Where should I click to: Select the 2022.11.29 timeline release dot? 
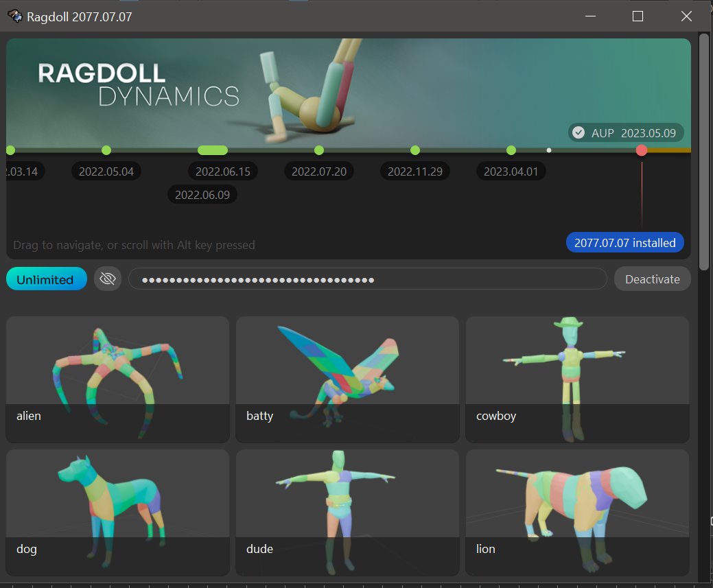pyautogui.click(x=415, y=150)
